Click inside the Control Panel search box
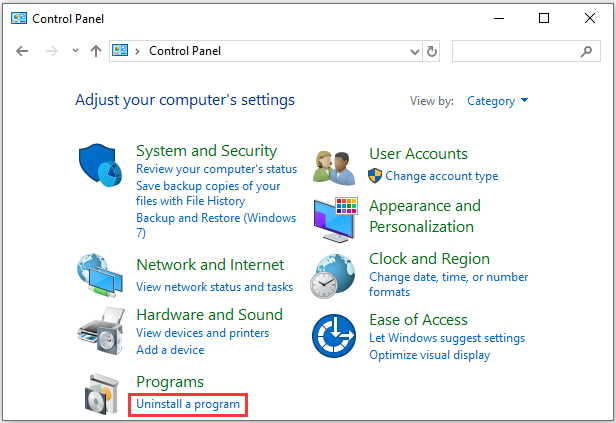 pos(526,51)
